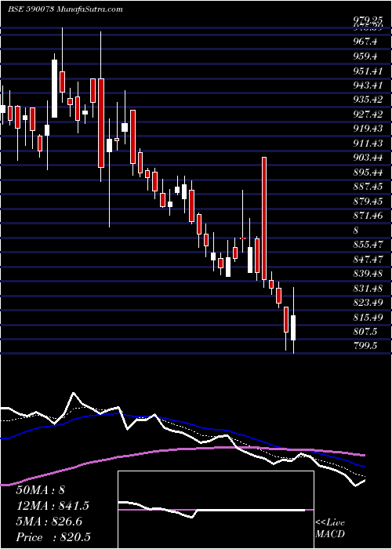This screenshot has height=549, width=392.
Task: Click the 895.44 price label
Action: click(x=368, y=173)
